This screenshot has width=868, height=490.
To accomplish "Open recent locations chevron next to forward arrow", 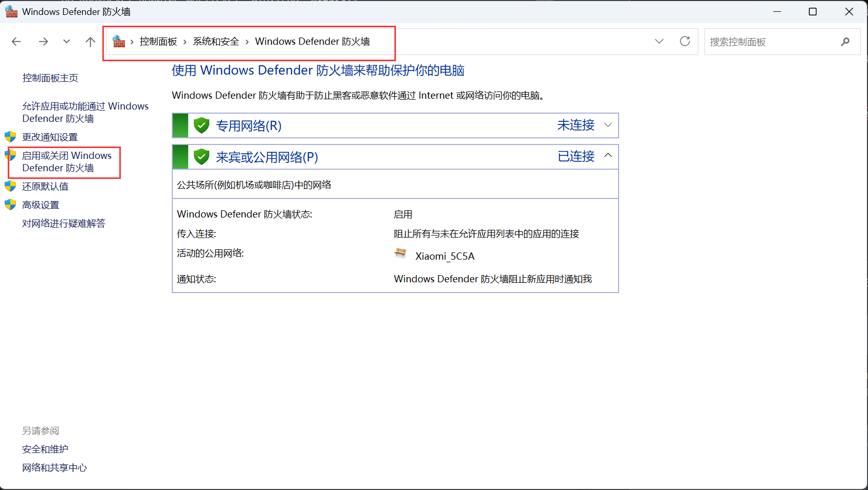I will click(66, 42).
